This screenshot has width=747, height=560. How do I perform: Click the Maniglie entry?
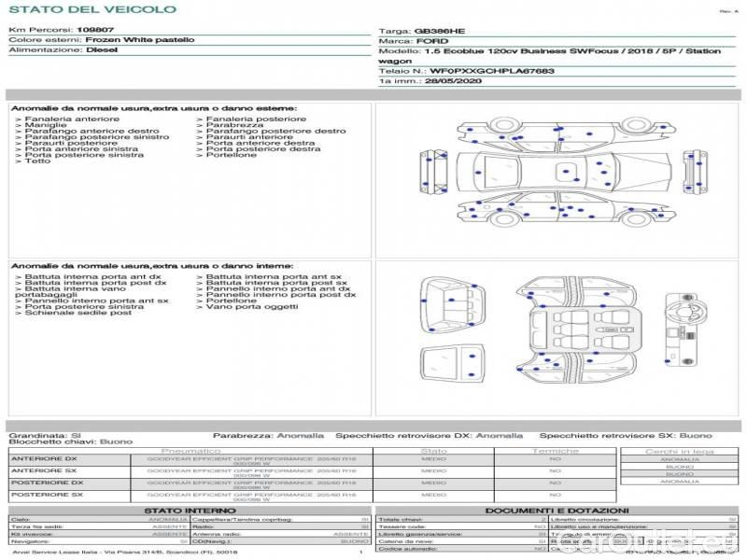46,125
